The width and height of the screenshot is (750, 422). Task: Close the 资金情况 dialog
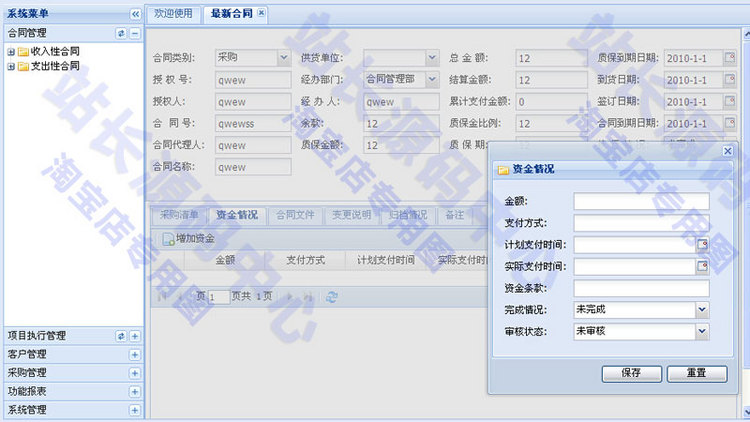click(x=728, y=151)
